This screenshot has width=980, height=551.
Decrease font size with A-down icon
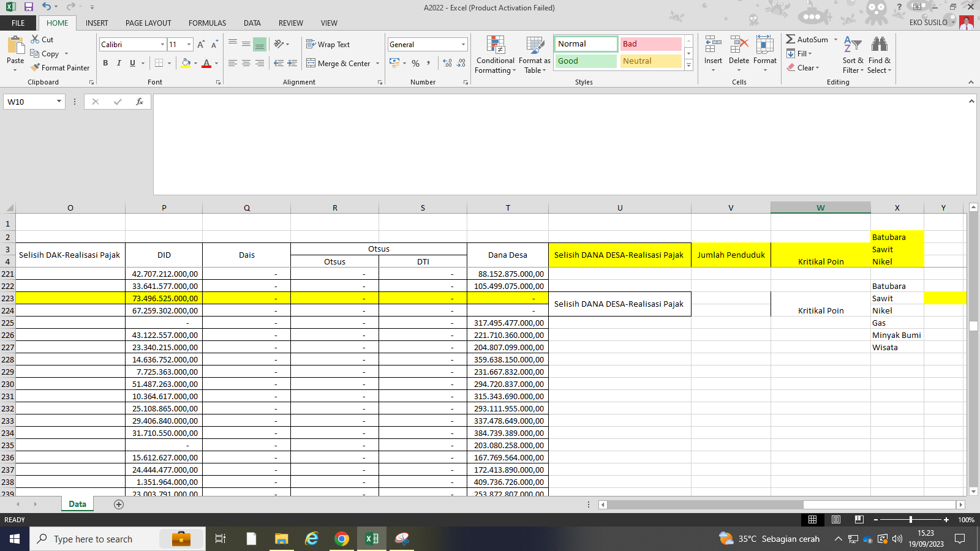214,45
